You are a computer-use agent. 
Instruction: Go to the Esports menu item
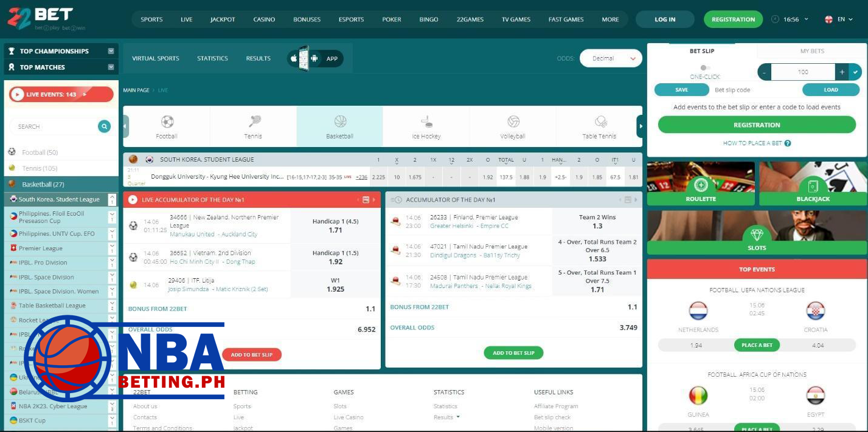tap(352, 19)
